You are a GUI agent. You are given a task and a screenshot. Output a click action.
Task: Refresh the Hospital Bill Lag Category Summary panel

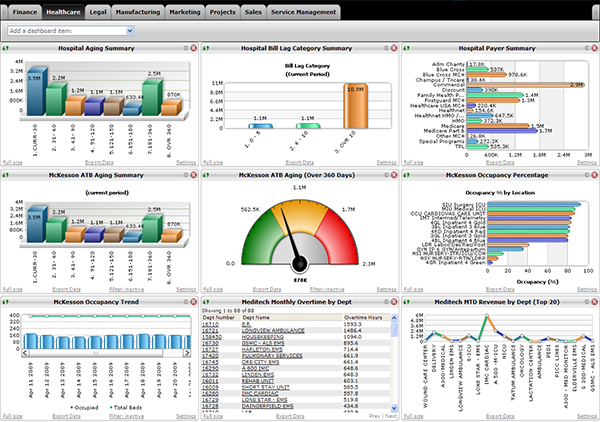(x=206, y=48)
